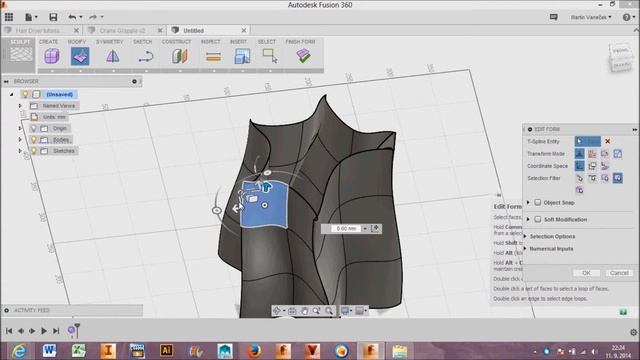
Task: Open timeline settings gear
Action: (633, 332)
